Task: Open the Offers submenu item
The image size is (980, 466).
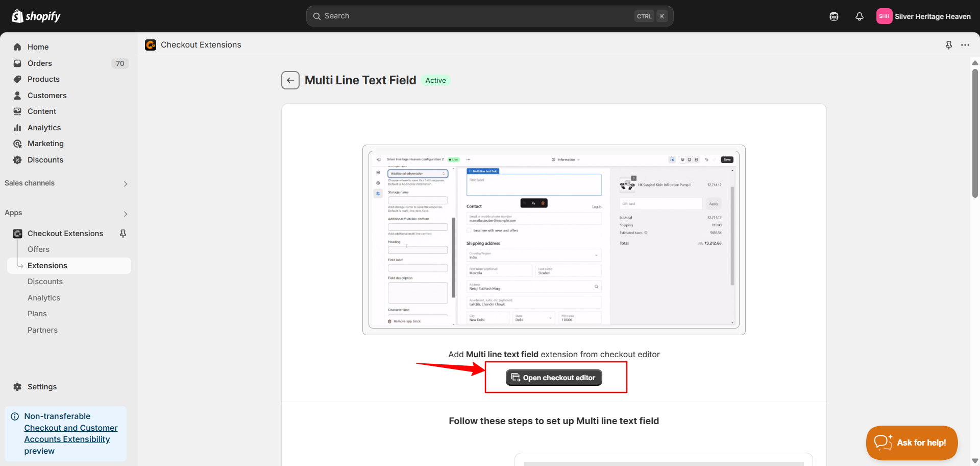Action: click(x=38, y=249)
